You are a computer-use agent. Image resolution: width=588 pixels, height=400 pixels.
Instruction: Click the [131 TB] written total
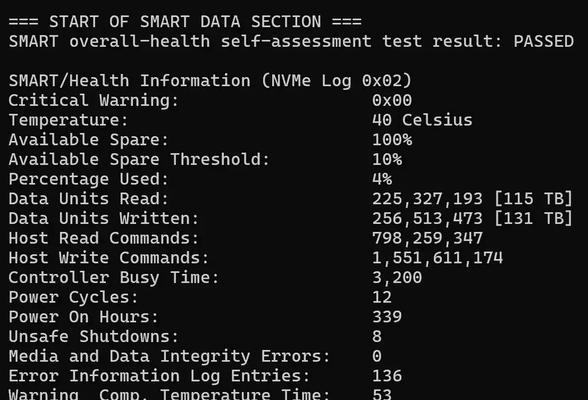click(x=534, y=219)
